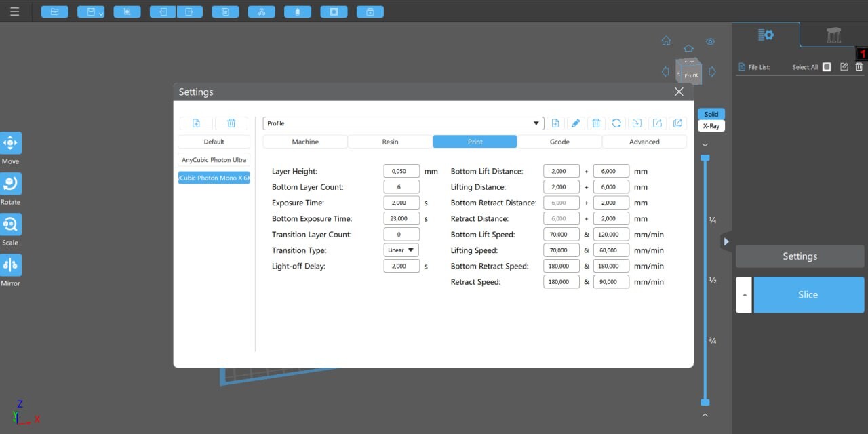Viewport: 868px width, 434px height.
Task: Click chevron above layer slider
Action: coord(705,145)
